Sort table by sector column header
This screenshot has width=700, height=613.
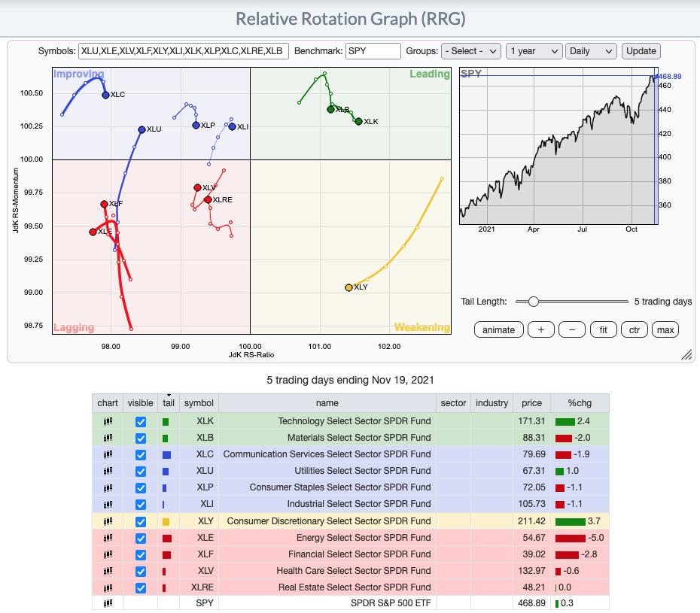pyautogui.click(x=453, y=403)
